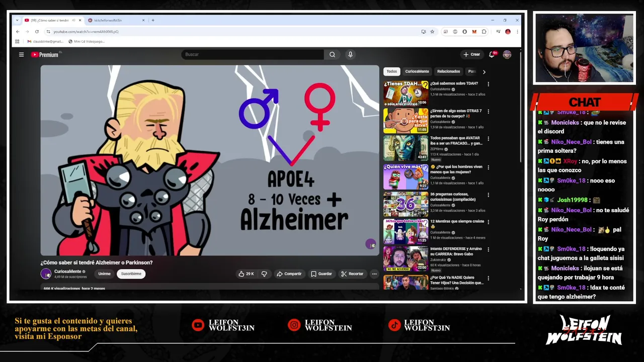Click the magnifier search button

pos(332,54)
